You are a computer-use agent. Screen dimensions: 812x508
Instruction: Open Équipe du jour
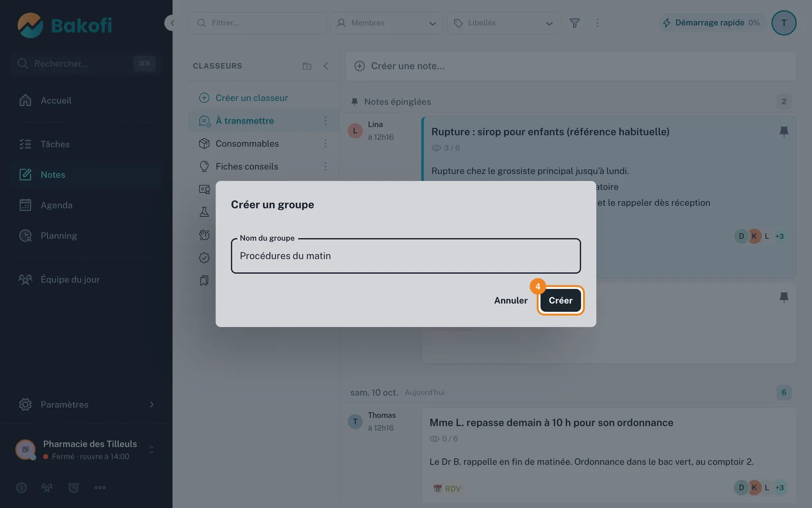pyautogui.click(x=86, y=279)
